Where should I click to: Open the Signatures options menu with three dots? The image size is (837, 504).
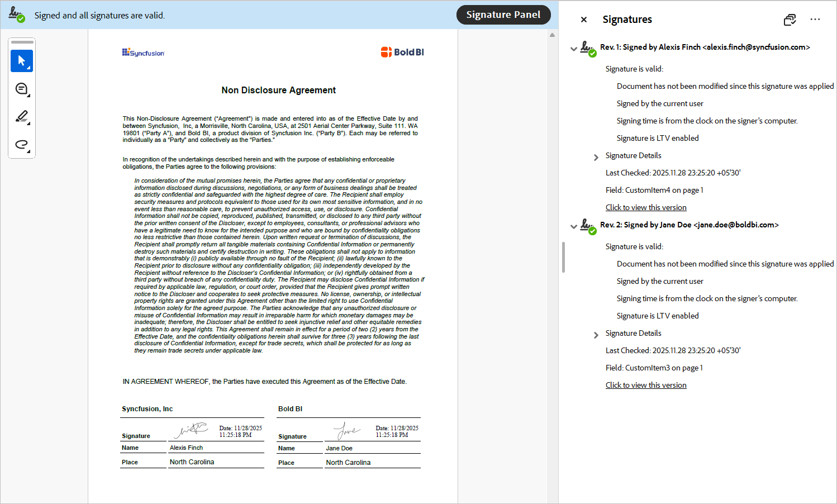click(815, 19)
